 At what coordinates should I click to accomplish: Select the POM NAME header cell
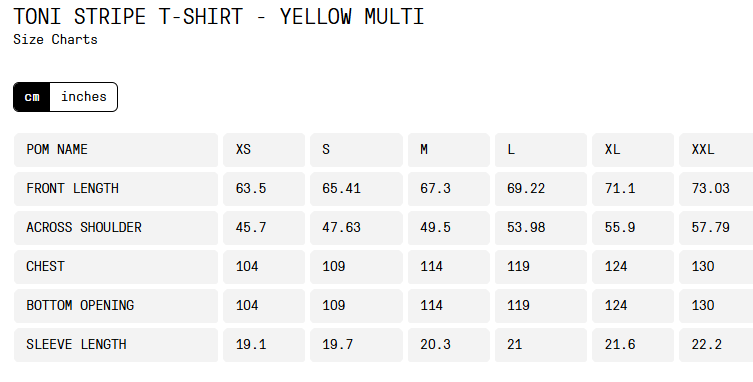(x=116, y=150)
